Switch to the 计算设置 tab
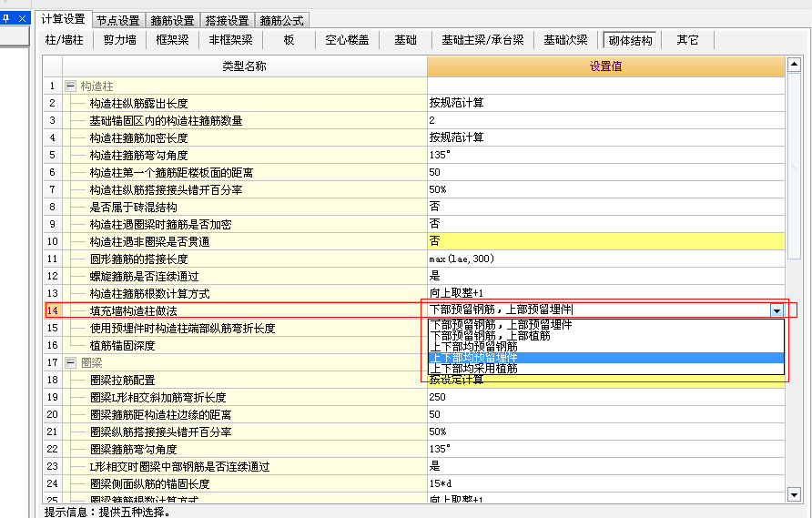 (64, 19)
